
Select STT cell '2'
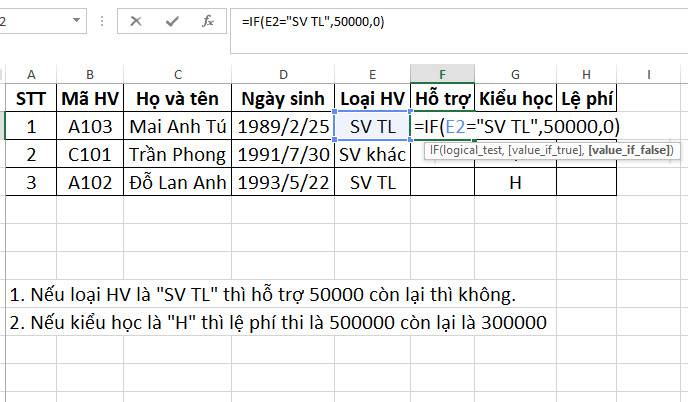pos(31,154)
